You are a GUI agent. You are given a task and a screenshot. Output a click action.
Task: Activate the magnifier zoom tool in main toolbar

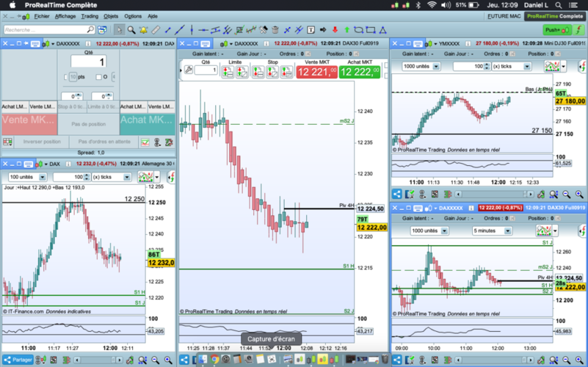click(x=131, y=29)
